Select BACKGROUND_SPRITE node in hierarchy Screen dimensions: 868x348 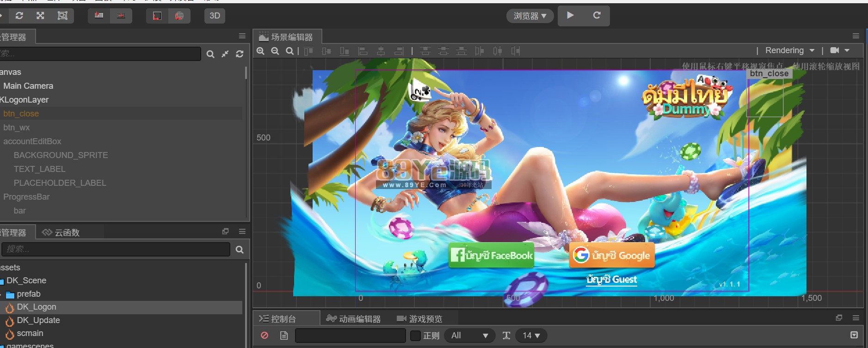(x=61, y=155)
